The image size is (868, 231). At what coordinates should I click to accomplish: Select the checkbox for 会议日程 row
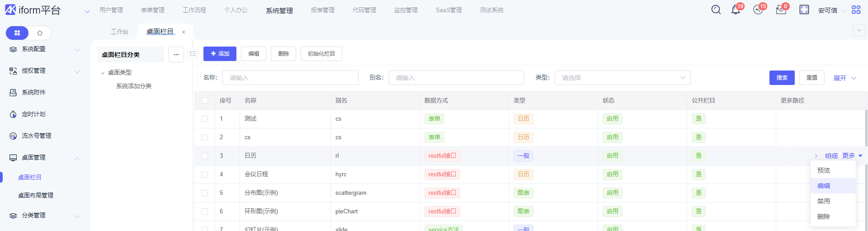pos(205,174)
